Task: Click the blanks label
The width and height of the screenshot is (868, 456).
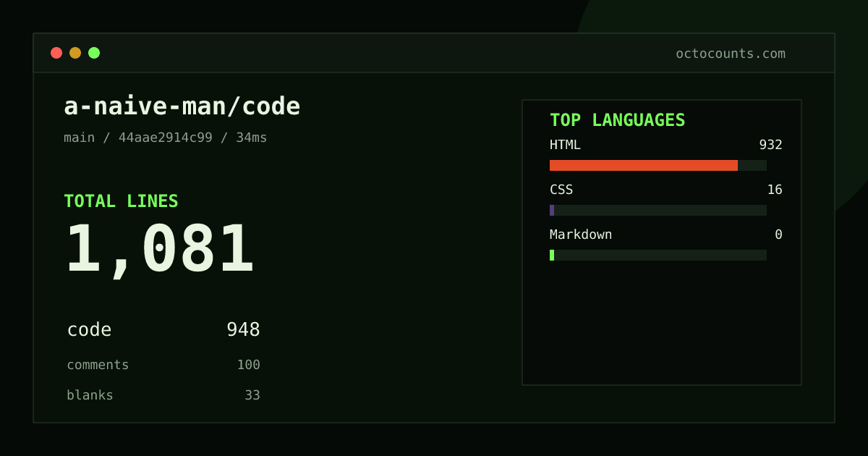Action: tap(90, 395)
